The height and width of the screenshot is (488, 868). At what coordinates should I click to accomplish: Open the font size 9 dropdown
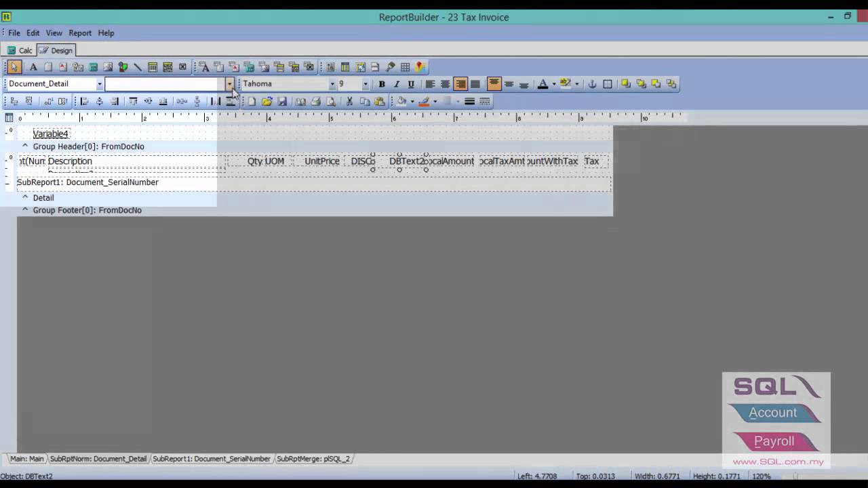click(x=366, y=84)
